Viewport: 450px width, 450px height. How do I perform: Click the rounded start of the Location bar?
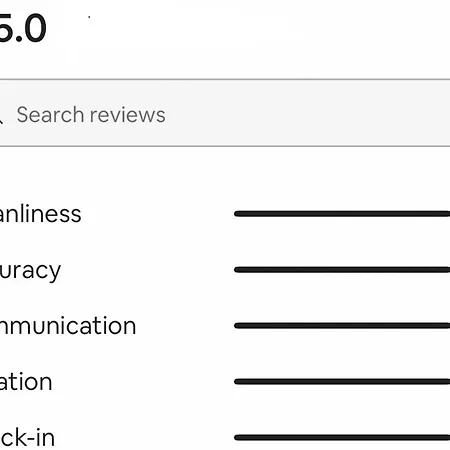click(237, 382)
